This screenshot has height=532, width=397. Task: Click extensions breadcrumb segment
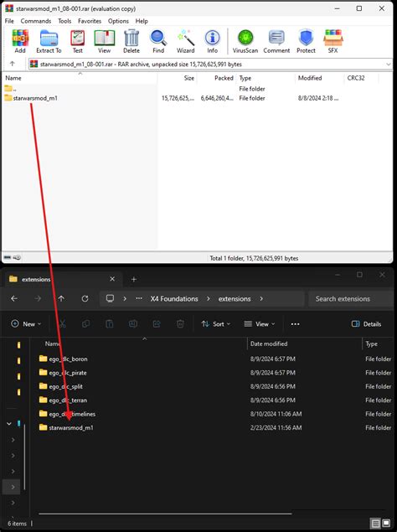(x=235, y=299)
